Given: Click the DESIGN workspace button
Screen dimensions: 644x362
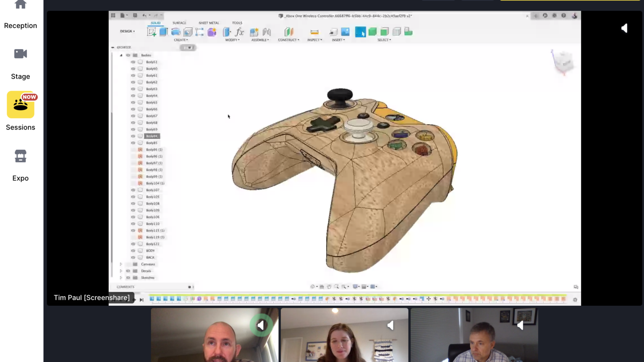Looking at the screenshot, I should (x=127, y=31).
